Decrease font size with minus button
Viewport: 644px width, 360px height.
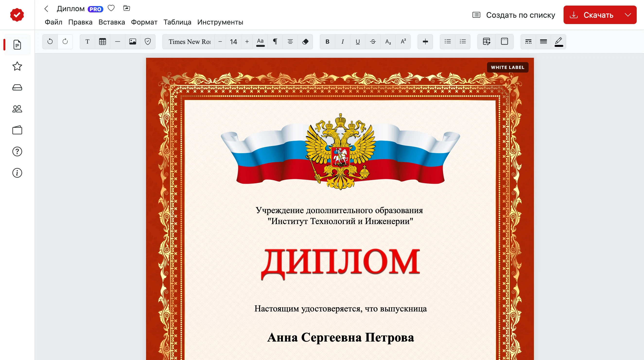click(220, 42)
